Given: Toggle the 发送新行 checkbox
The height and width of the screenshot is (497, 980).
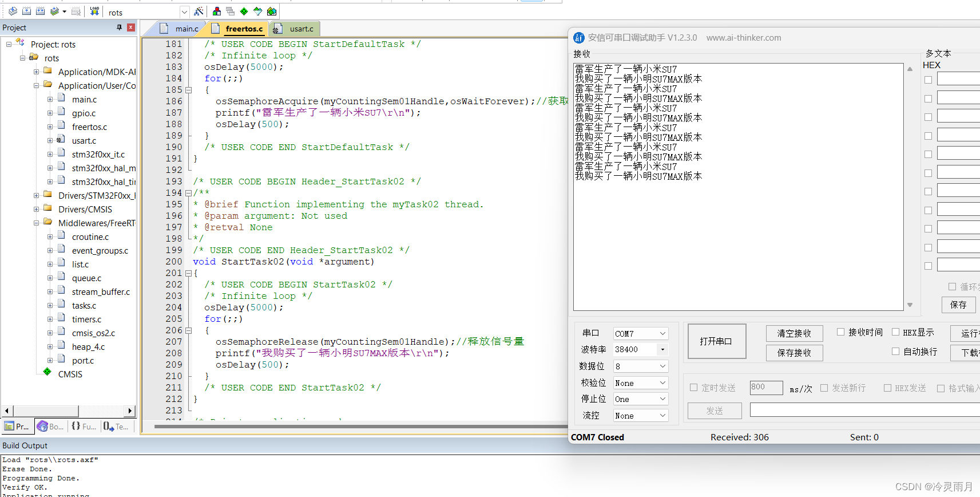Looking at the screenshot, I should tap(824, 388).
